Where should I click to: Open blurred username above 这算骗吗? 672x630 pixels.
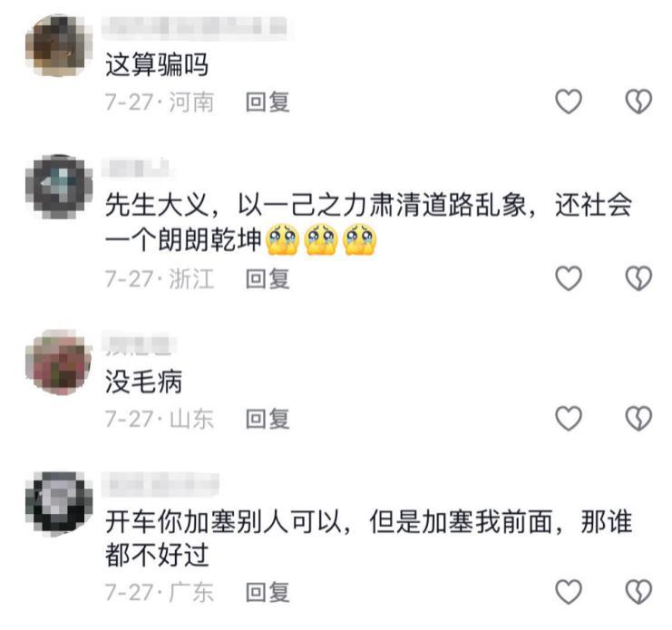pyautogui.click(x=195, y=27)
